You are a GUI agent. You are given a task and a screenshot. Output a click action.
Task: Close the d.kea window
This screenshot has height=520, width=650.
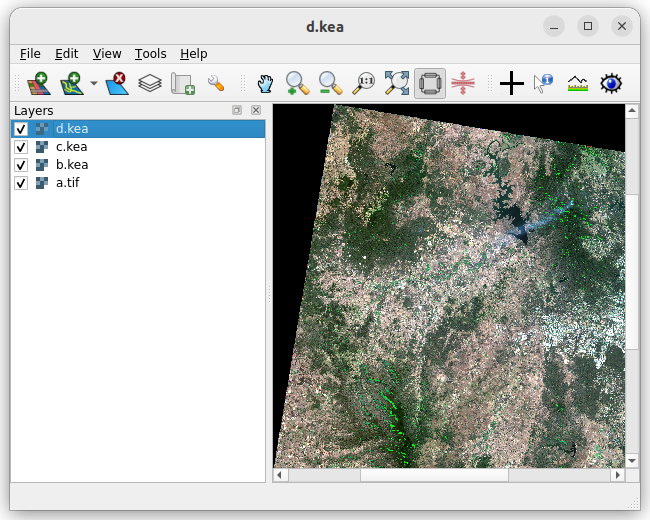pyautogui.click(x=622, y=27)
